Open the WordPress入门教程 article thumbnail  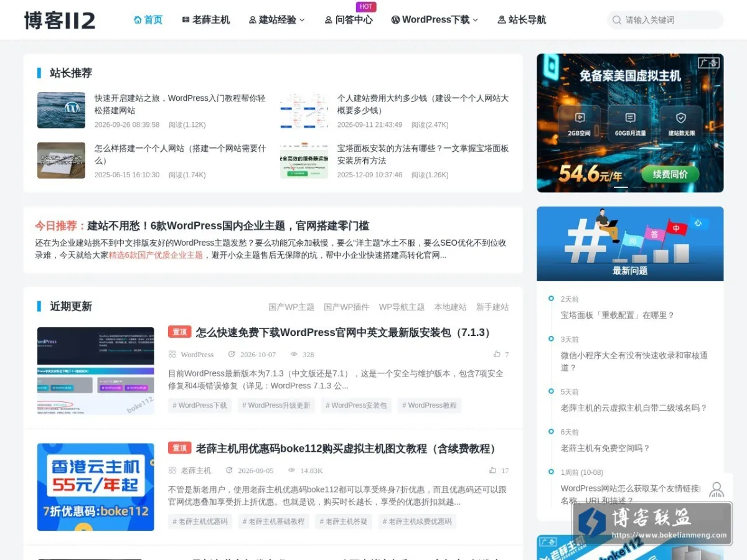click(x=61, y=110)
